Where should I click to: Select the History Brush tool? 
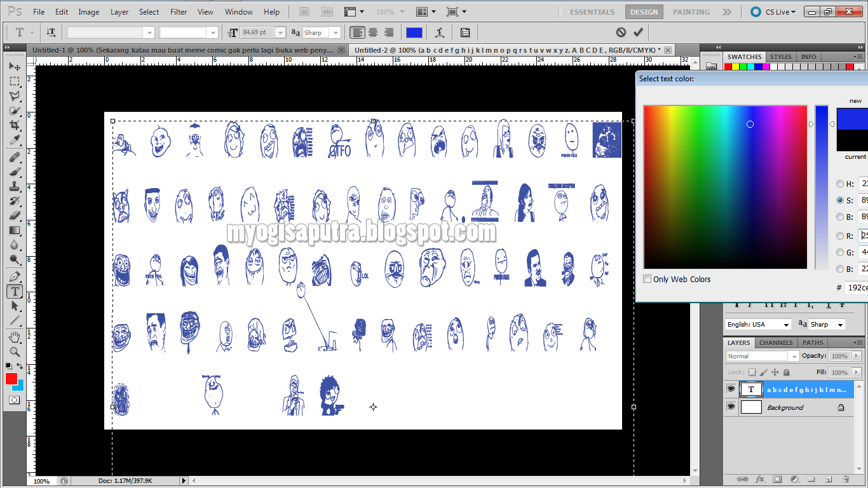tap(14, 201)
